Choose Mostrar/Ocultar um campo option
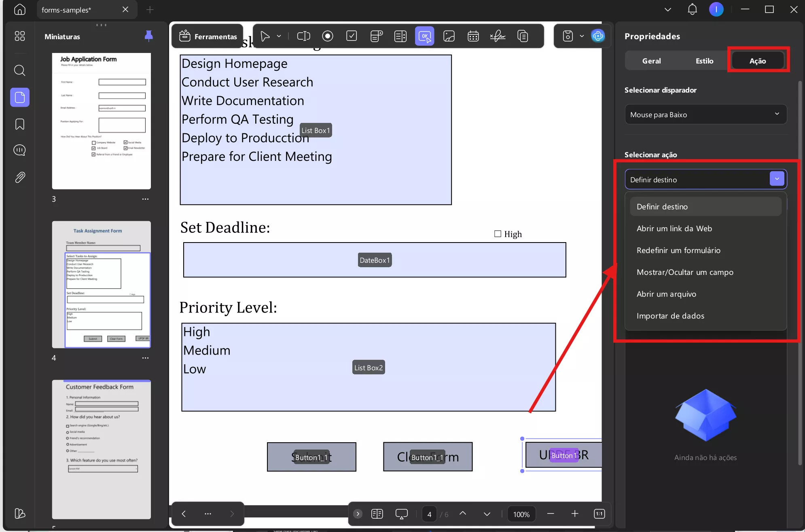This screenshot has height=532, width=805. (705, 272)
